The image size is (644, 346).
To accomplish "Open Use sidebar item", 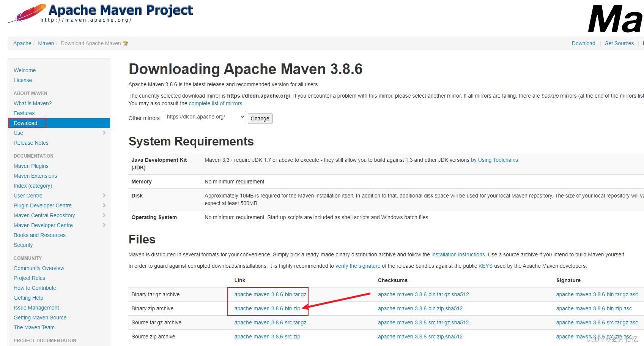I will click(x=18, y=133).
